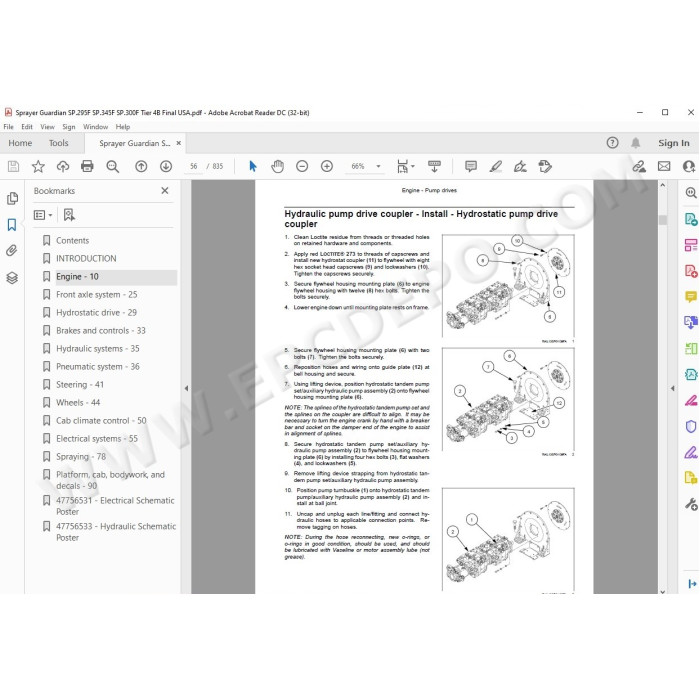Screen dimensions: 700x700
Task: Open Hydraulic systems - 35 bookmark
Action: (98, 348)
